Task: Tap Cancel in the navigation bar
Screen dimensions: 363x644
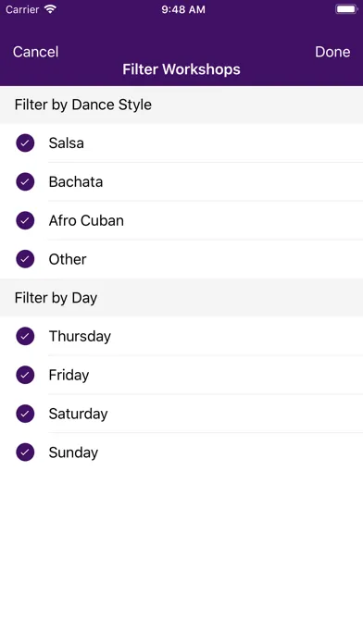Action: point(36,52)
